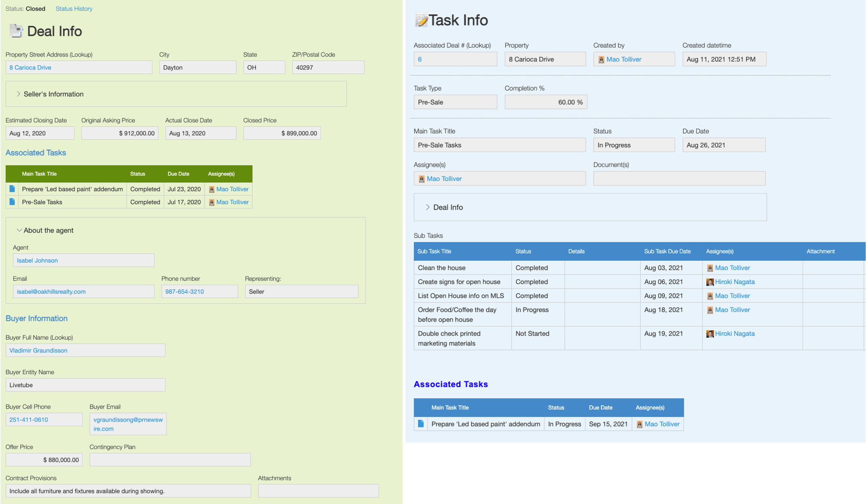The height and width of the screenshot is (504, 866).
Task: Click the Estimated Closing Date field
Action: point(40,133)
